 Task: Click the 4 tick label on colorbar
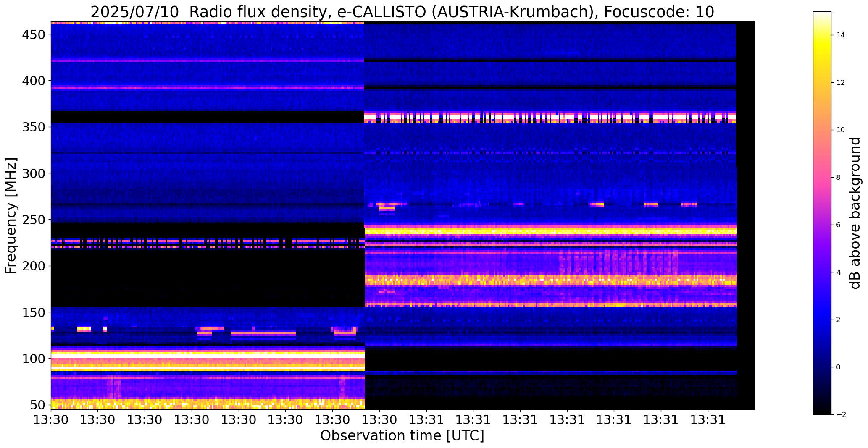coord(838,272)
